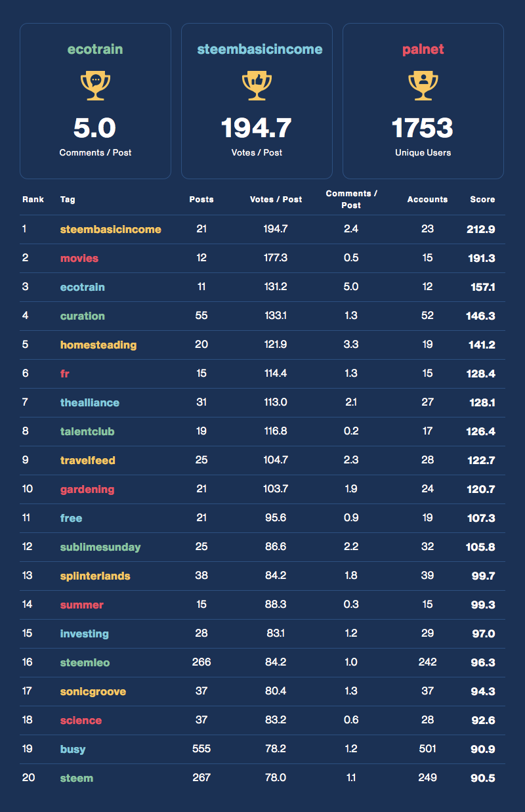Select the 266 posts count for steemleo

pos(201,663)
